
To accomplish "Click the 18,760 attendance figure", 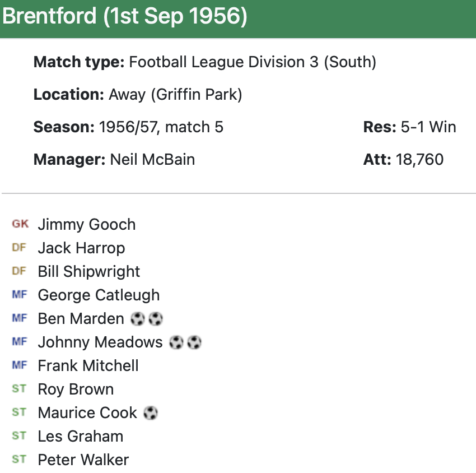I will [x=419, y=159].
